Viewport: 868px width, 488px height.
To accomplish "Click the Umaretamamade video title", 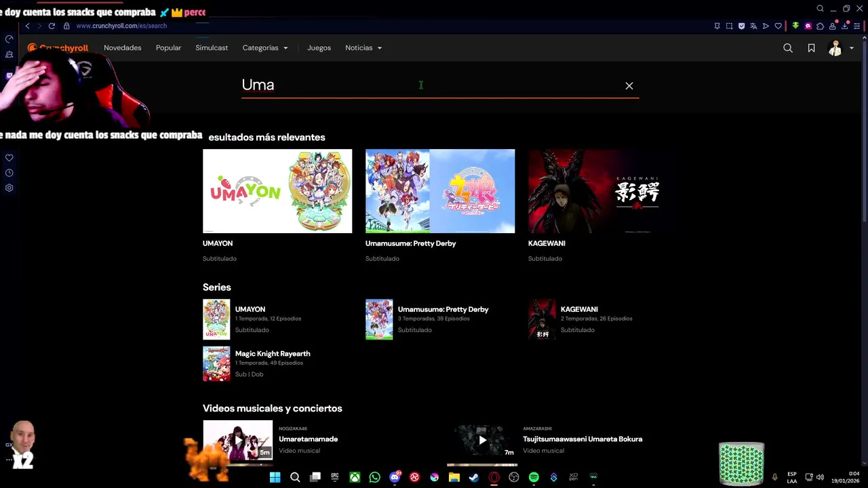I will pyautogui.click(x=308, y=439).
